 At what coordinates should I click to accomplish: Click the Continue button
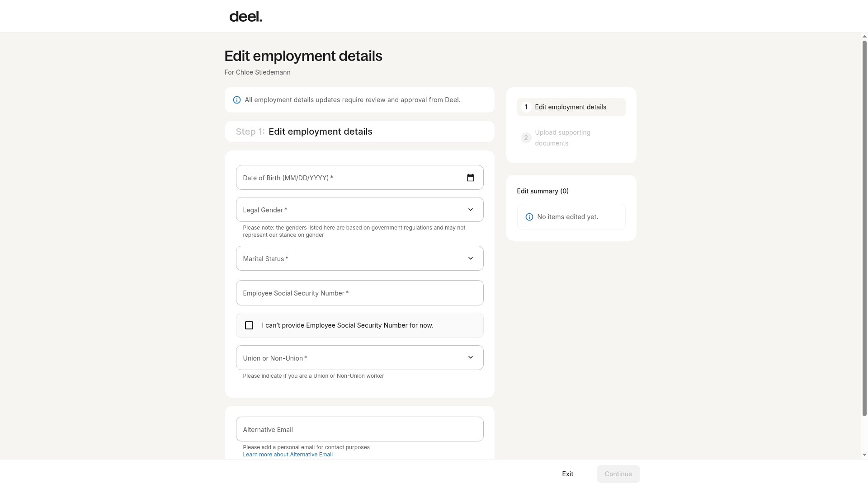click(618, 474)
